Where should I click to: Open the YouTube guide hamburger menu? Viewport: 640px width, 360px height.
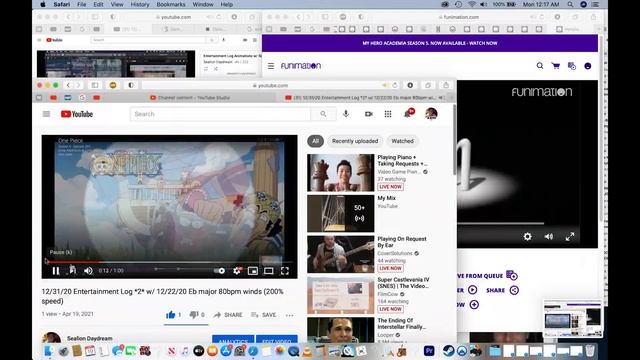click(x=46, y=114)
